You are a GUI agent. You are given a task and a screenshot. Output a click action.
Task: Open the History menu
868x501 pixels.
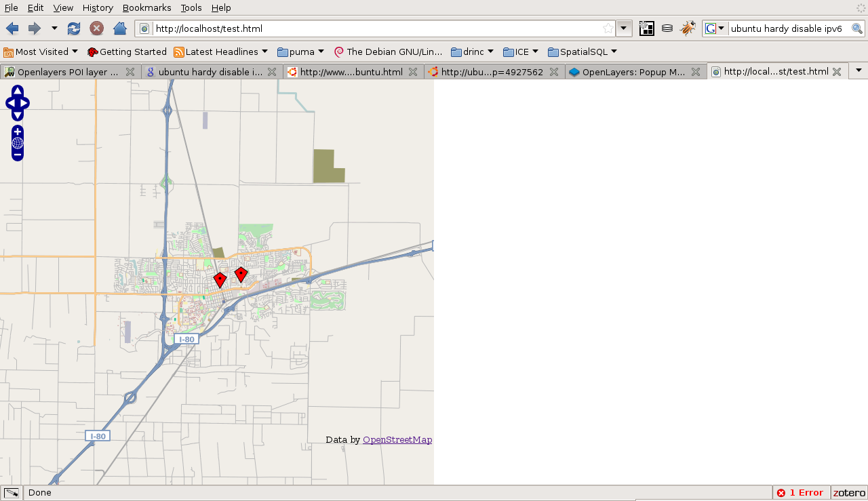click(x=98, y=7)
